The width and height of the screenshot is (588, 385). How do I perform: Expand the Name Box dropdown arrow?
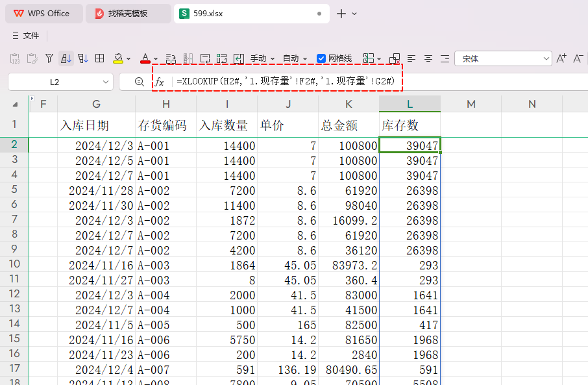(x=106, y=82)
